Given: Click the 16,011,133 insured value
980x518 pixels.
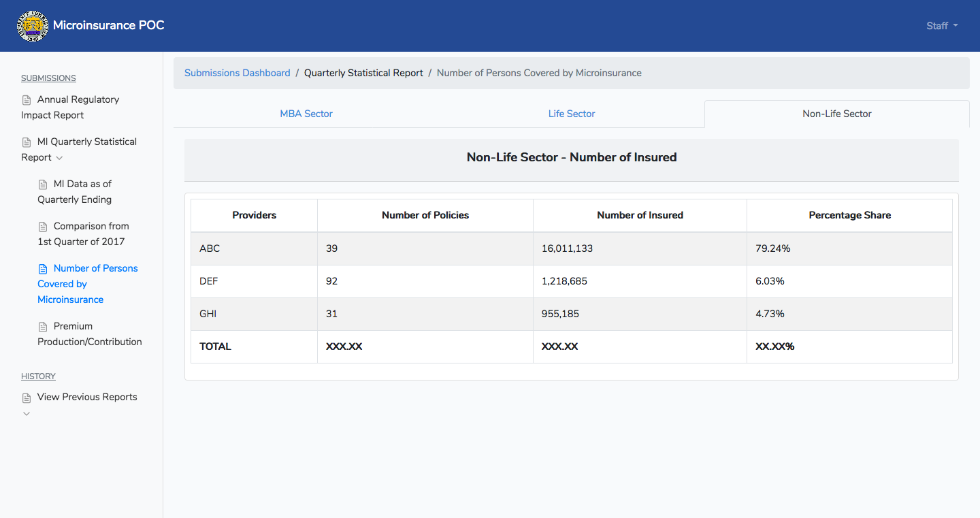Looking at the screenshot, I should [567, 248].
